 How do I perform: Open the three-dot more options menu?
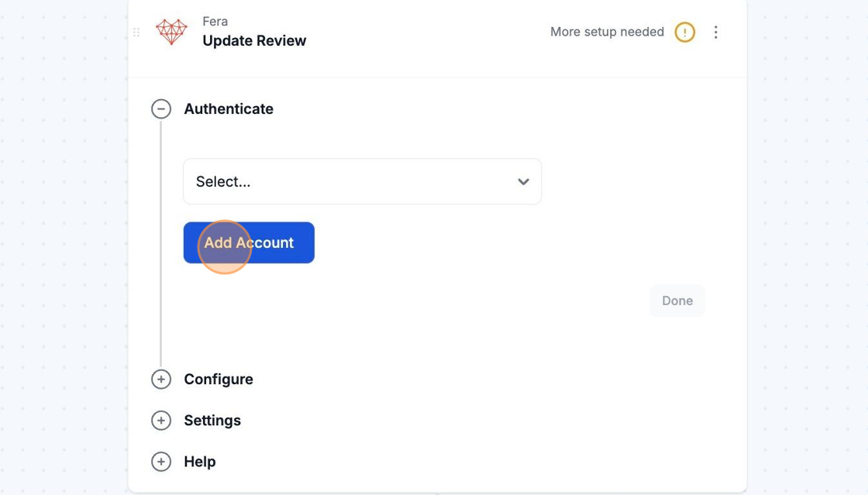coord(716,33)
